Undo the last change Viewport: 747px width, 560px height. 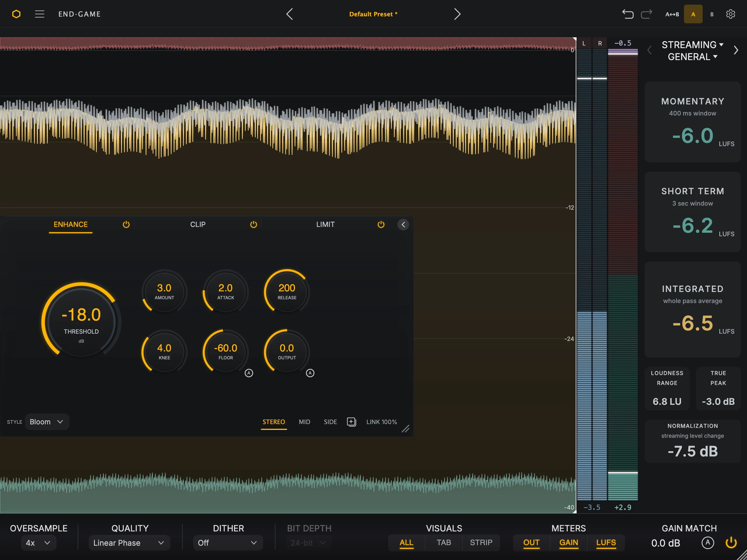[x=628, y=14]
